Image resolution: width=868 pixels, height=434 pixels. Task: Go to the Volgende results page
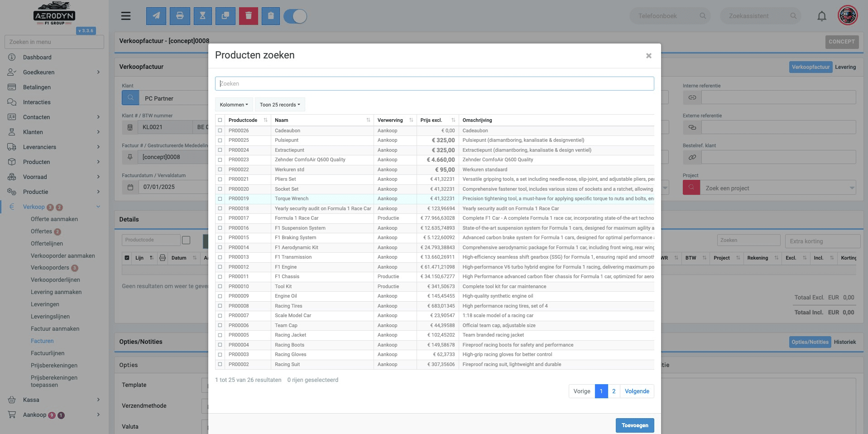tap(637, 391)
